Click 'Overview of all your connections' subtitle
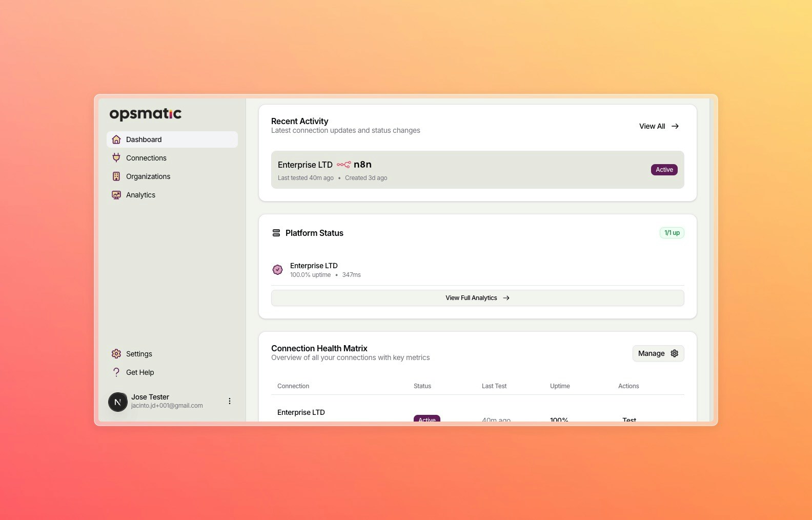Screen dimensions: 812x520 351,357
